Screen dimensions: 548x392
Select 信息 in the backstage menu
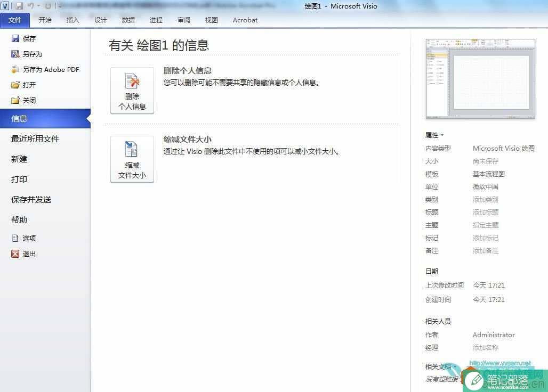point(45,119)
